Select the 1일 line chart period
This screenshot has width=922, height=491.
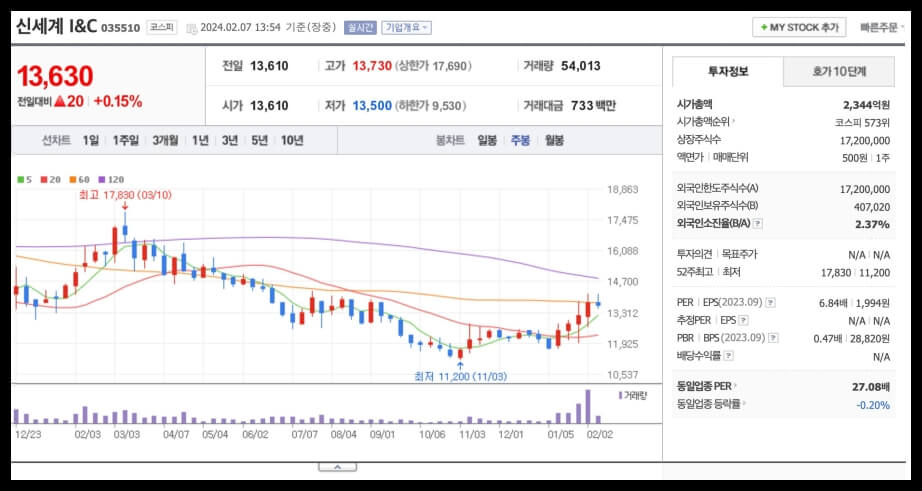coord(91,141)
